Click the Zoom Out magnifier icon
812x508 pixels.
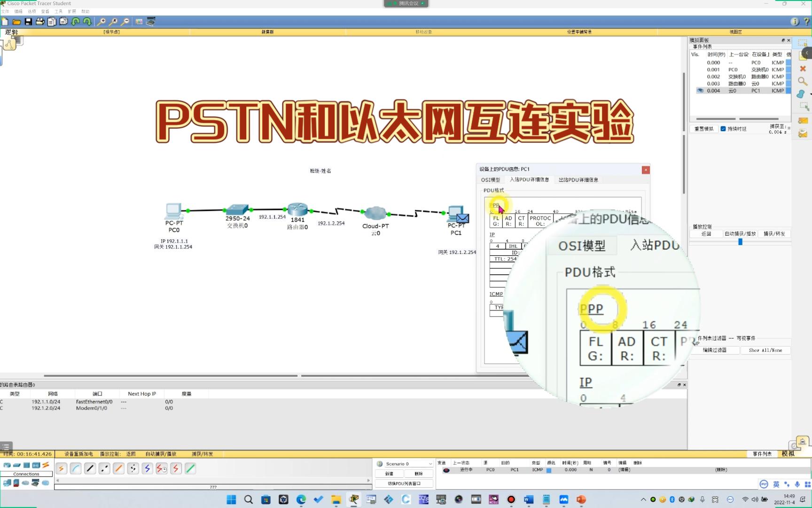125,22
